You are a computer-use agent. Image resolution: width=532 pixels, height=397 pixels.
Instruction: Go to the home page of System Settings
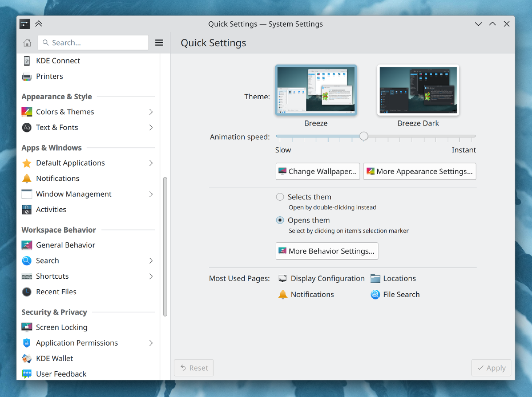point(27,43)
